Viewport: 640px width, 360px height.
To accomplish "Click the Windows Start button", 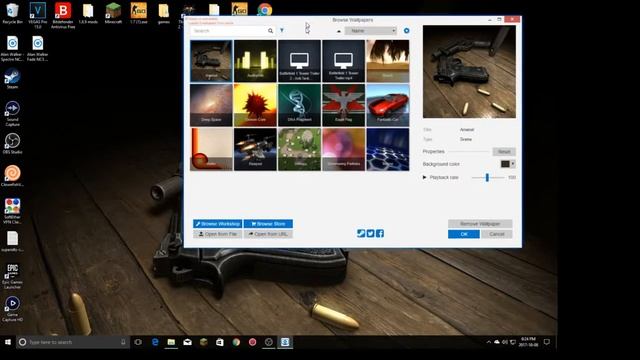I will pyautogui.click(x=8, y=342).
